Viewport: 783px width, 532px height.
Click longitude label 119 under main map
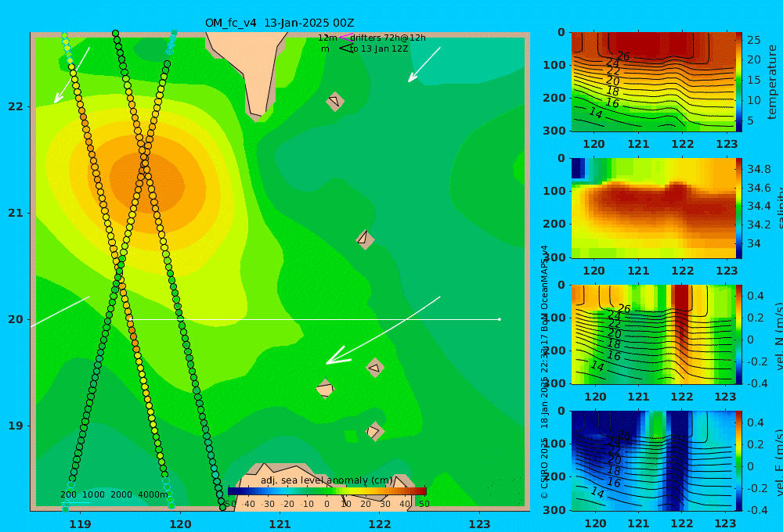pos(81,523)
